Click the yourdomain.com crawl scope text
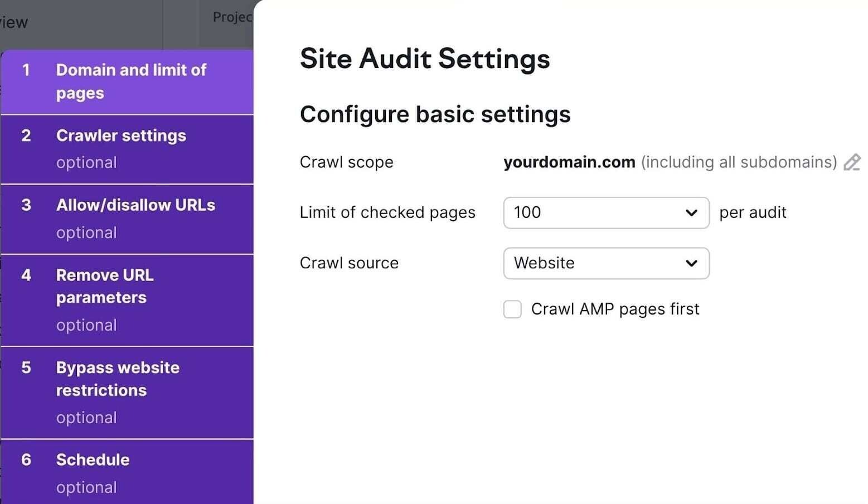 pos(569,162)
